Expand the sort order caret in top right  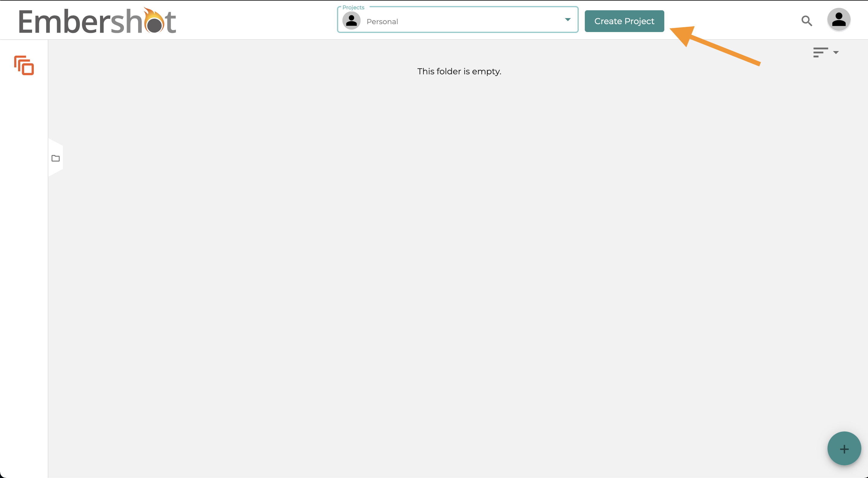point(836,53)
